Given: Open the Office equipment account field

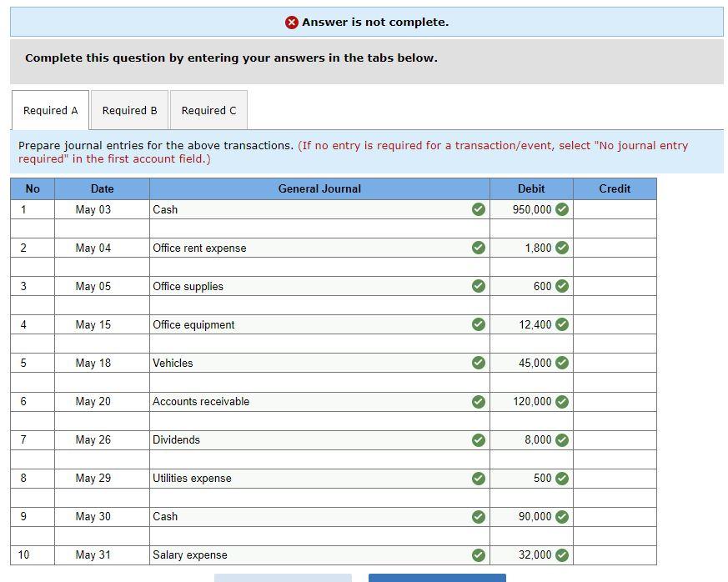Looking at the screenshot, I should pos(317,324).
